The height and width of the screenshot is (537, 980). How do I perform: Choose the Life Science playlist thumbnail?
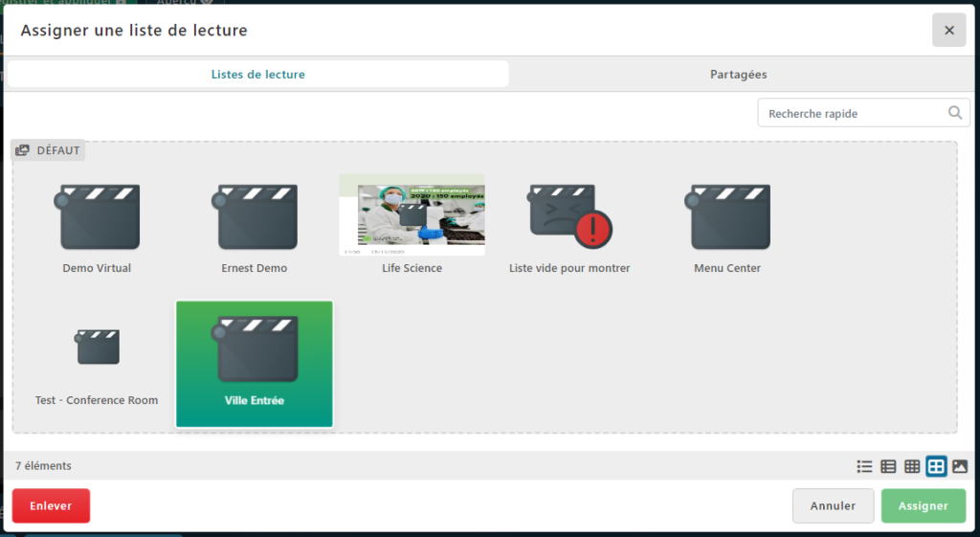pos(412,215)
